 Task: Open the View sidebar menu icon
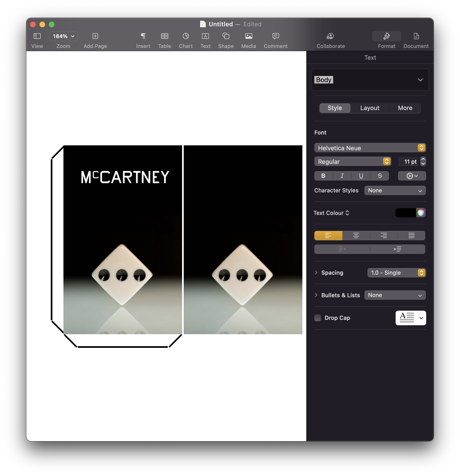pos(37,36)
